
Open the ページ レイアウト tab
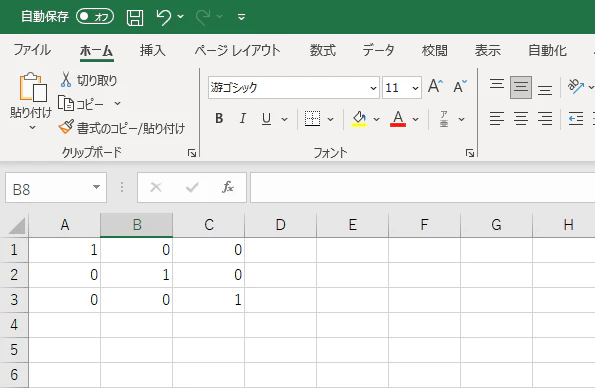pos(238,50)
